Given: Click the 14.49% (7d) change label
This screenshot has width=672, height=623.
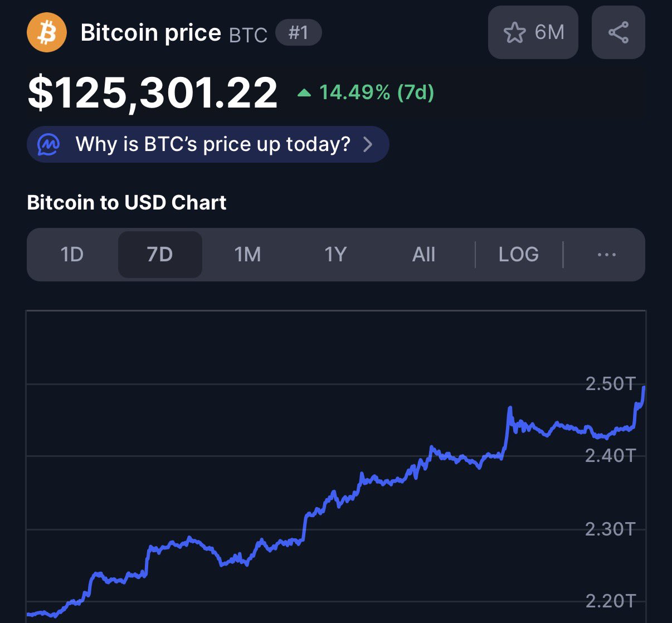Looking at the screenshot, I should [x=376, y=93].
